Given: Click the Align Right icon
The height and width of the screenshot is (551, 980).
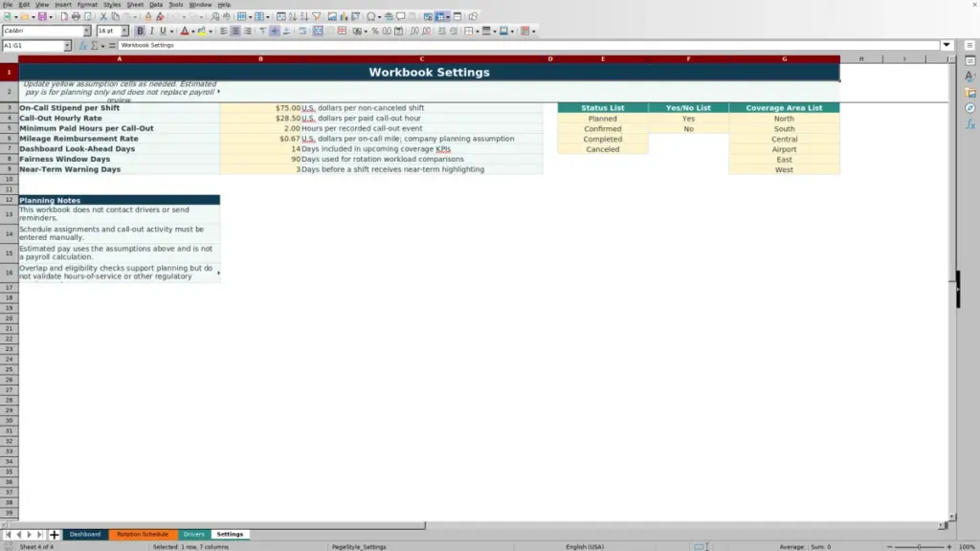Looking at the screenshot, I should pos(248,31).
